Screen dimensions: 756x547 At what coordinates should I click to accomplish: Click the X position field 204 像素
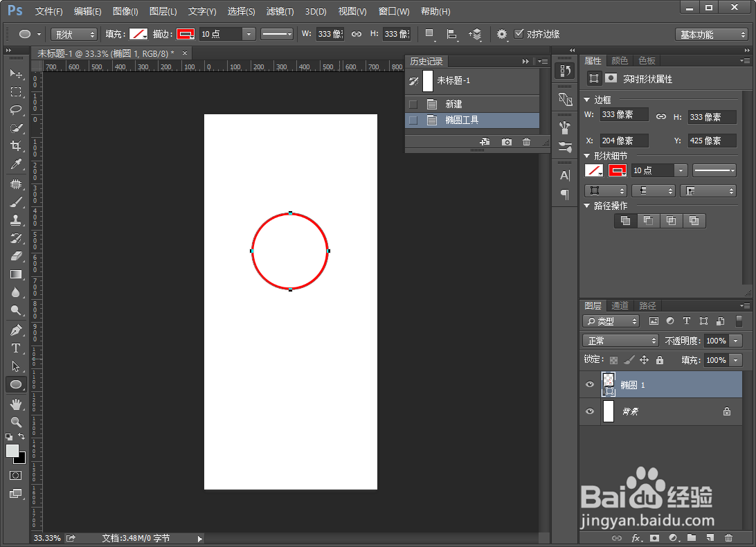624,141
